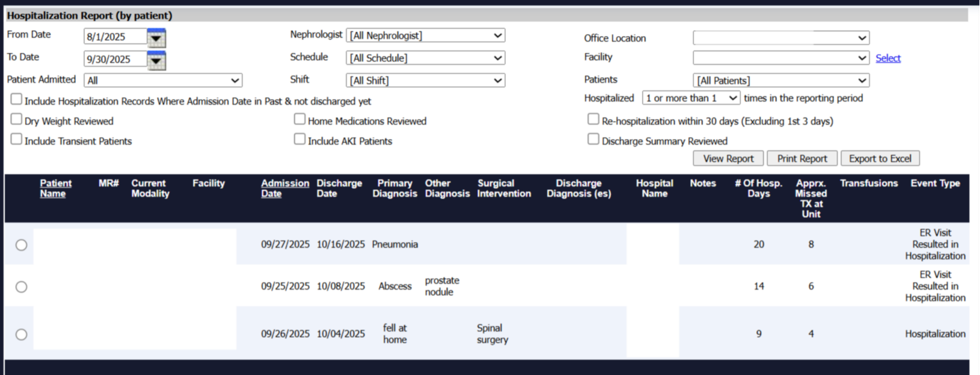
Task: Export the report to Excel
Action: 880,158
